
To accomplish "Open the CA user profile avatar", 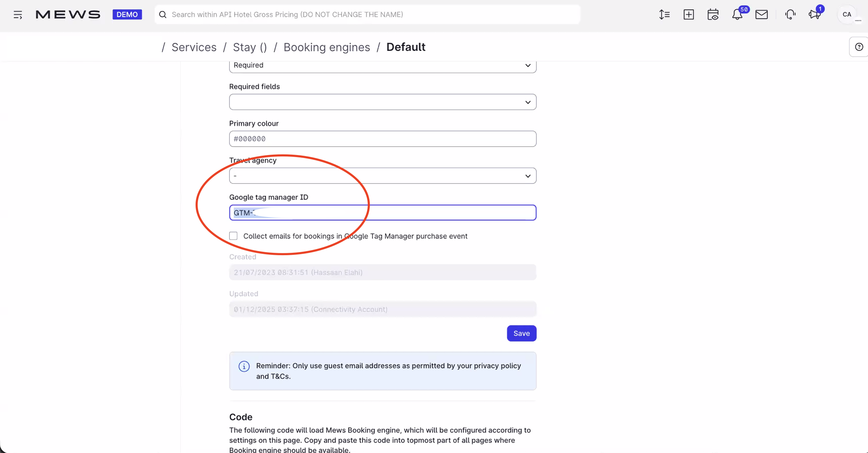I will pyautogui.click(x=847, y=14).
